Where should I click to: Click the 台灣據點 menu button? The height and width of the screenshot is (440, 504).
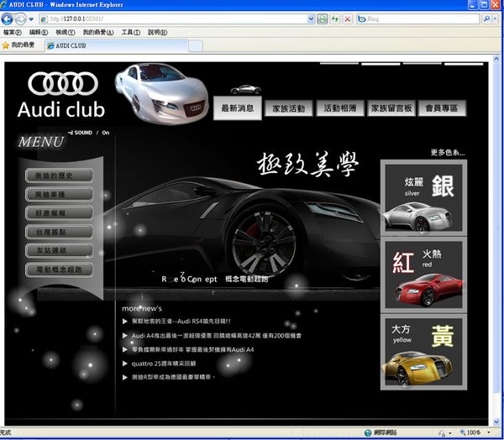(59, 232)
